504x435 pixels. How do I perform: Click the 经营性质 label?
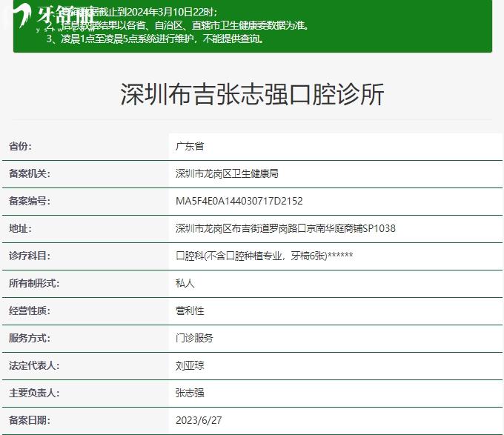click(30, 311)
